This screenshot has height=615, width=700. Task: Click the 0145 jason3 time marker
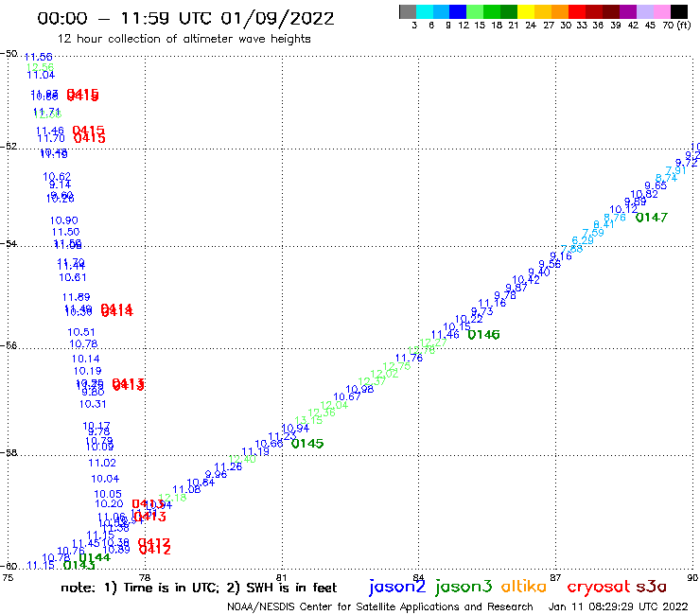click(307, 444)
